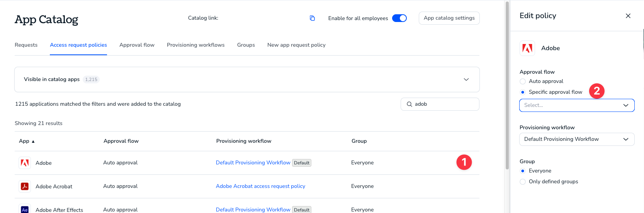Image resolution: width=644 pixels, height=213 pixels.
Task: Select the Specific approval flow radio button
Action: point(523,92)
